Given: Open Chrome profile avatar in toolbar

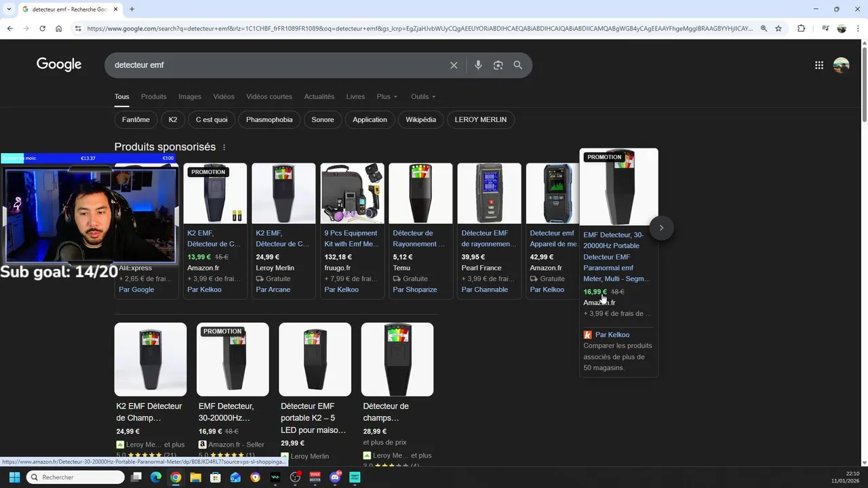Looking at the screenshot, I should 842,28.
